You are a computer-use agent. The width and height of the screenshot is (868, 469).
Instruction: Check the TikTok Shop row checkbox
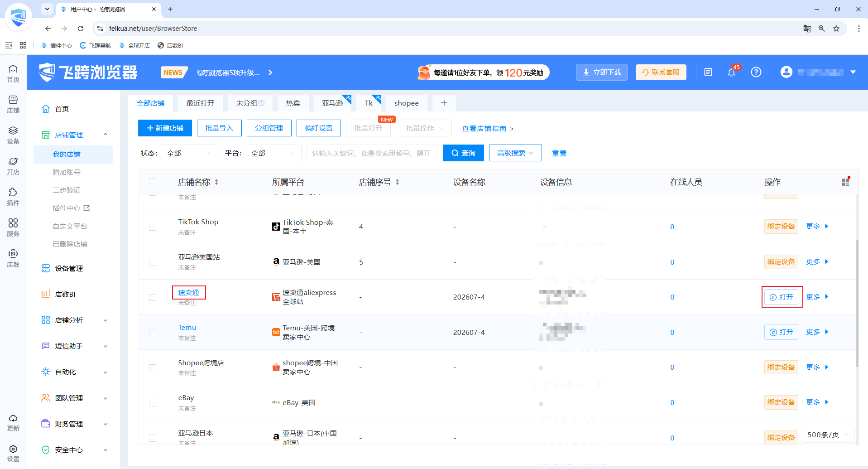point(153,227)
